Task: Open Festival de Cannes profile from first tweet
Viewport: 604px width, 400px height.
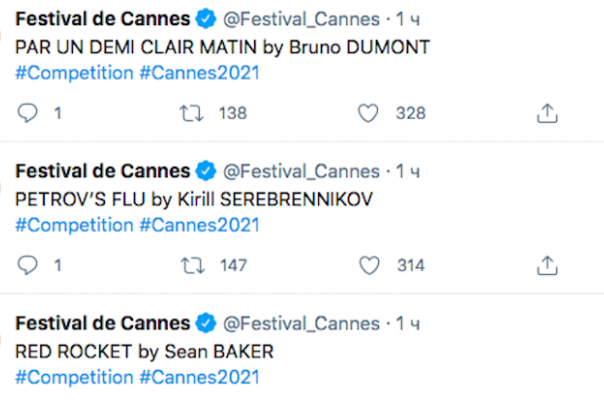Action: [103, 18]
